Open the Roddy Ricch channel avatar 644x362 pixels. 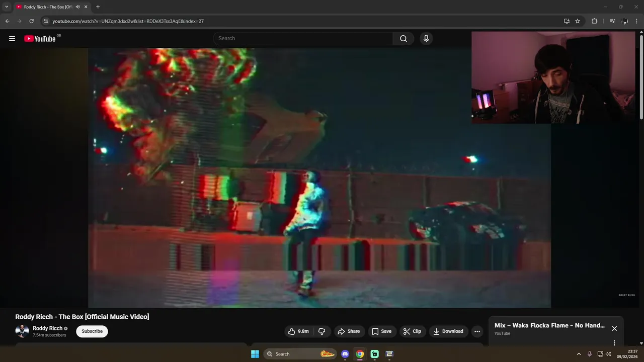pos(22,331)
